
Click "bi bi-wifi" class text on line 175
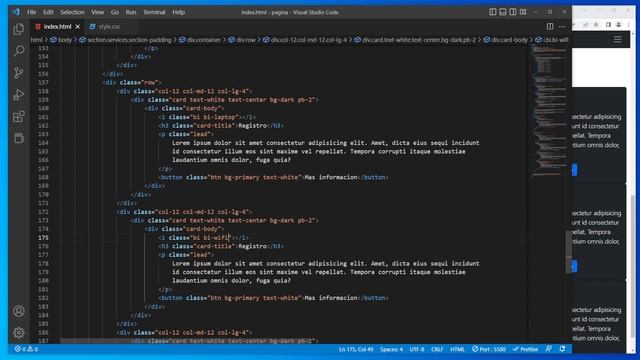click(x=211, y=238)
